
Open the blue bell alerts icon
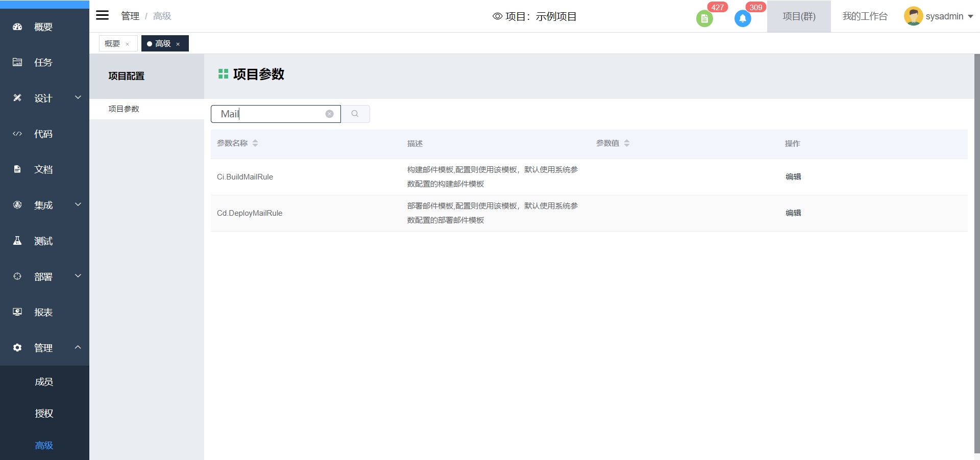tap(742, 19)
